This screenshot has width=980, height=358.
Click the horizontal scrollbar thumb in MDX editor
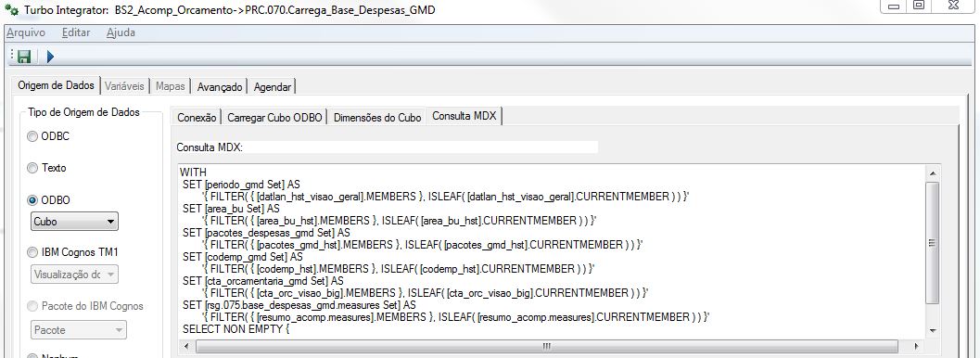click(x=546, y=346)
